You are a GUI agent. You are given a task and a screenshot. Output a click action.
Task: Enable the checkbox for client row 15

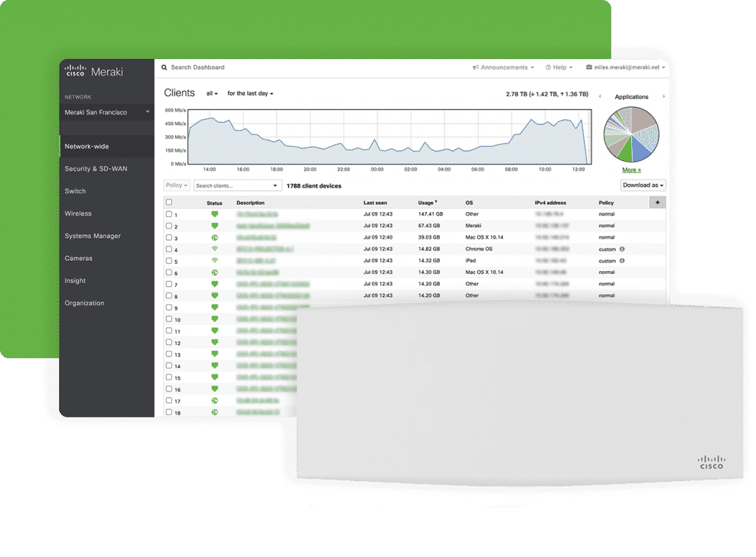click(x=169, y=377)
